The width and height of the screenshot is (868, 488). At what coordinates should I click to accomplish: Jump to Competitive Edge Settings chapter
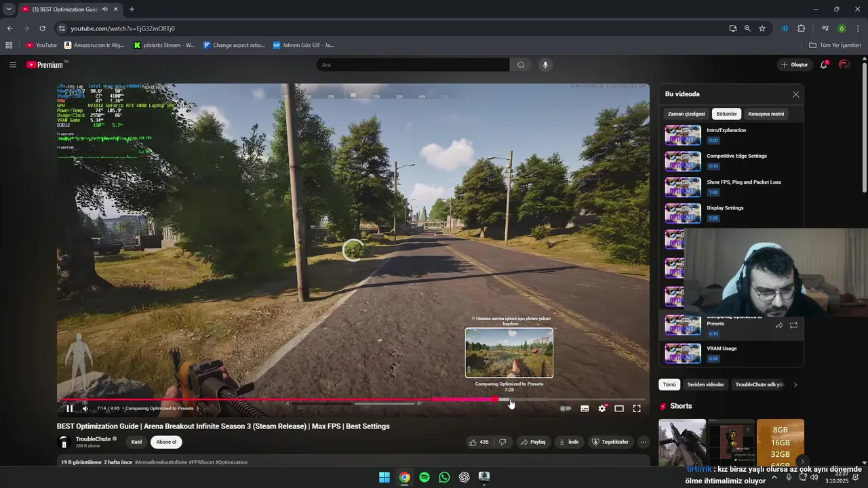(x=731, y=161)
